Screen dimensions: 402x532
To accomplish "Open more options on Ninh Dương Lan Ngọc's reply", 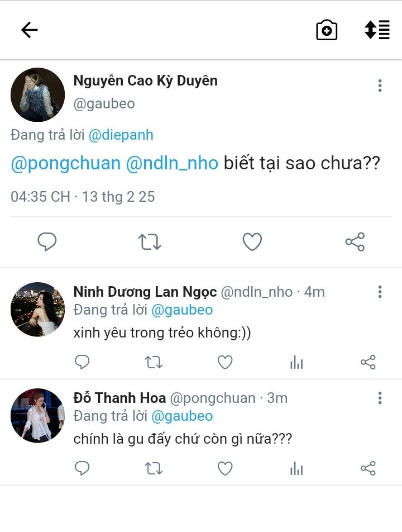I will (x=380, y=292).
